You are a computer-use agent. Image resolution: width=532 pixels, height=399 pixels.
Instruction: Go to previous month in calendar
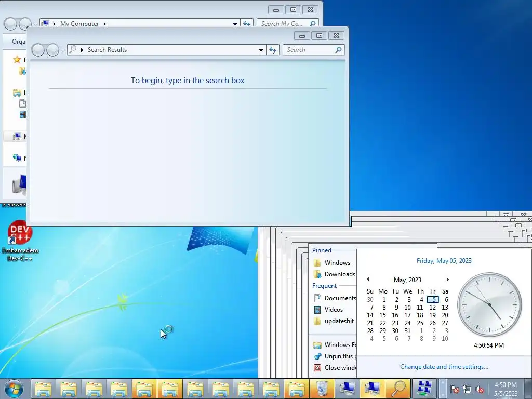[x=368, y=279]
